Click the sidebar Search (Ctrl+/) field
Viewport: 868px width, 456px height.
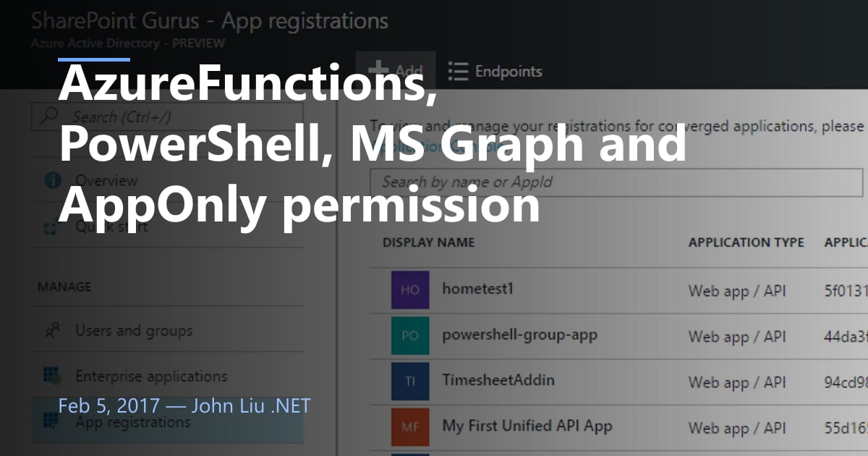[168, 117]
